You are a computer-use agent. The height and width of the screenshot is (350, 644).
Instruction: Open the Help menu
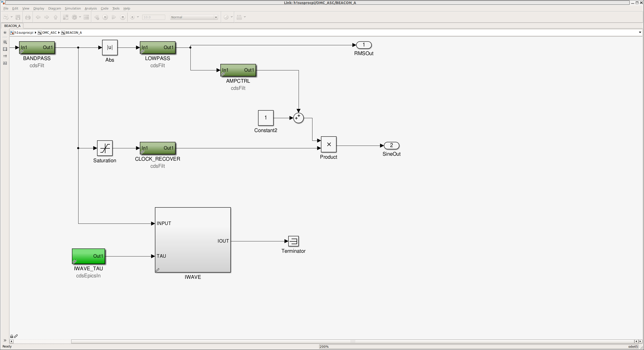tap(127, 8)
